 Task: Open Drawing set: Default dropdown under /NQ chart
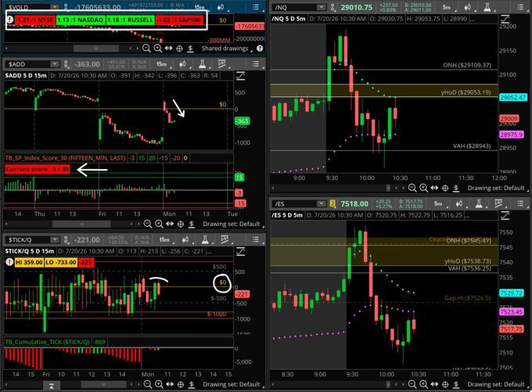[x=498, y=188]
